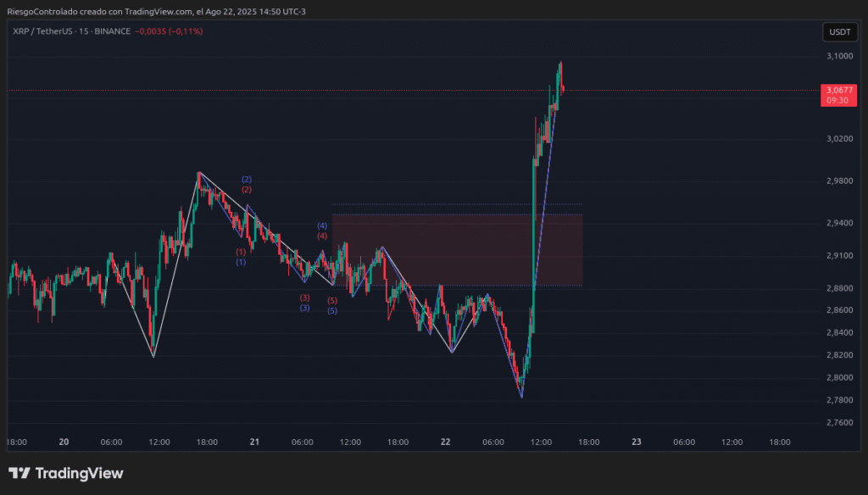Click date 22 on the time axis
Viewport: 868px width, 495px height.
[x=445, y=442]
